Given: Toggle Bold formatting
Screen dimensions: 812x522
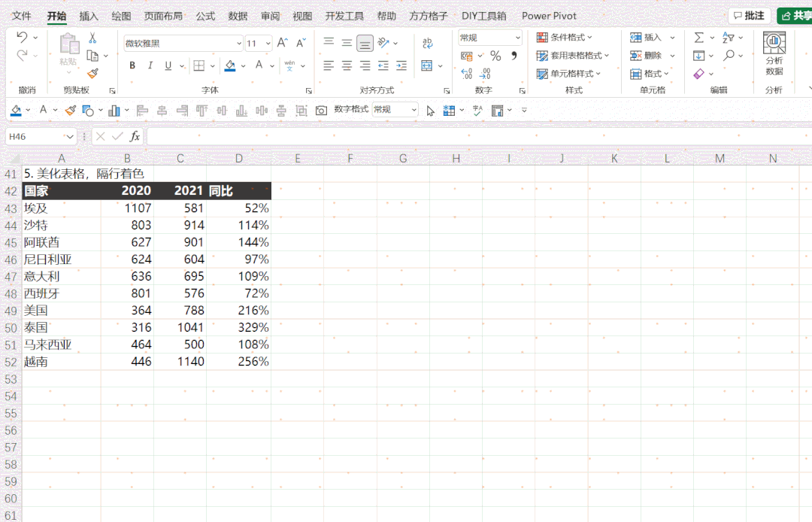Looking at the screenshot, I should pos(132,65).
